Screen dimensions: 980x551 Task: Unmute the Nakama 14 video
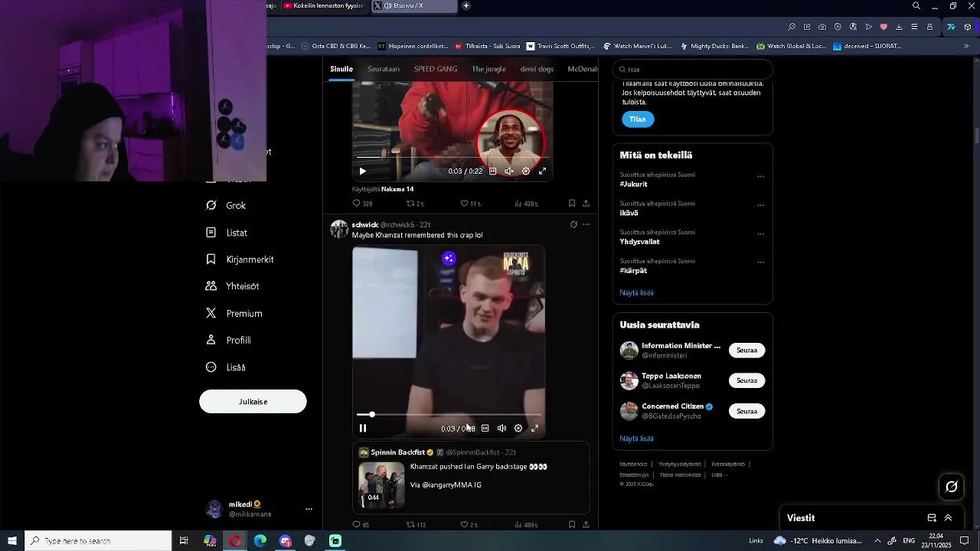click(509, 171)
